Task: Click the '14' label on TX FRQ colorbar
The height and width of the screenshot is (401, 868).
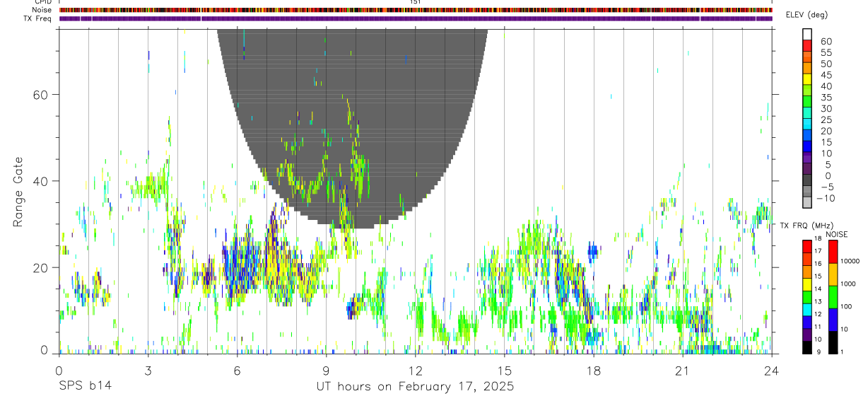Action: 818,289
